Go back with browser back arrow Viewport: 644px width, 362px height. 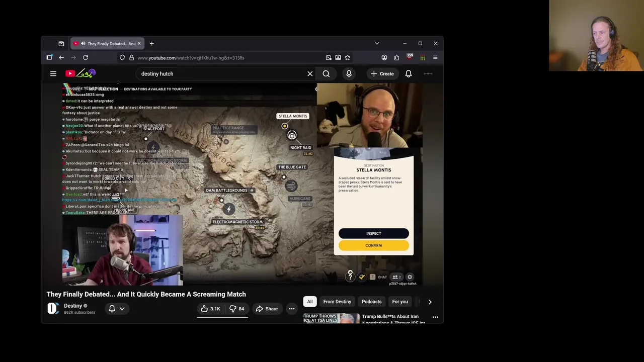point(61,58)
